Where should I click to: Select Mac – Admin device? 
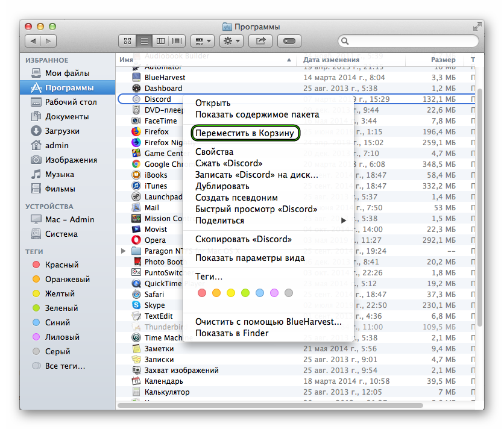67,219
